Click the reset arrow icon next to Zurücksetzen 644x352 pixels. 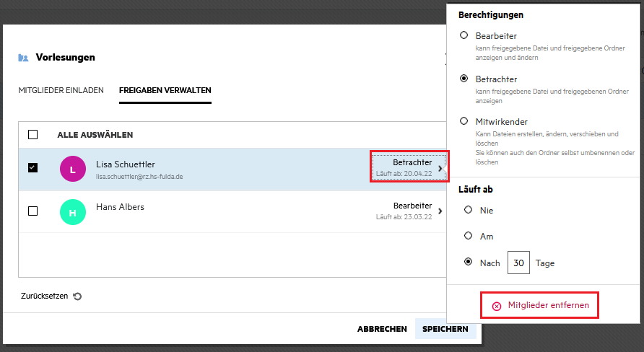coord(78,296)
